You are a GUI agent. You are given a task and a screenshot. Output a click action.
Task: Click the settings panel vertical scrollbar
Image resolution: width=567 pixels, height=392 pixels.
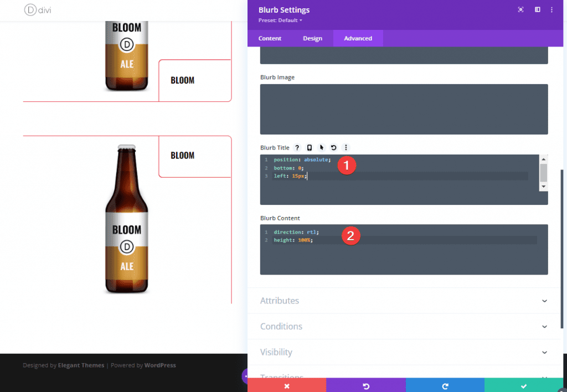[x=561, y=249]
